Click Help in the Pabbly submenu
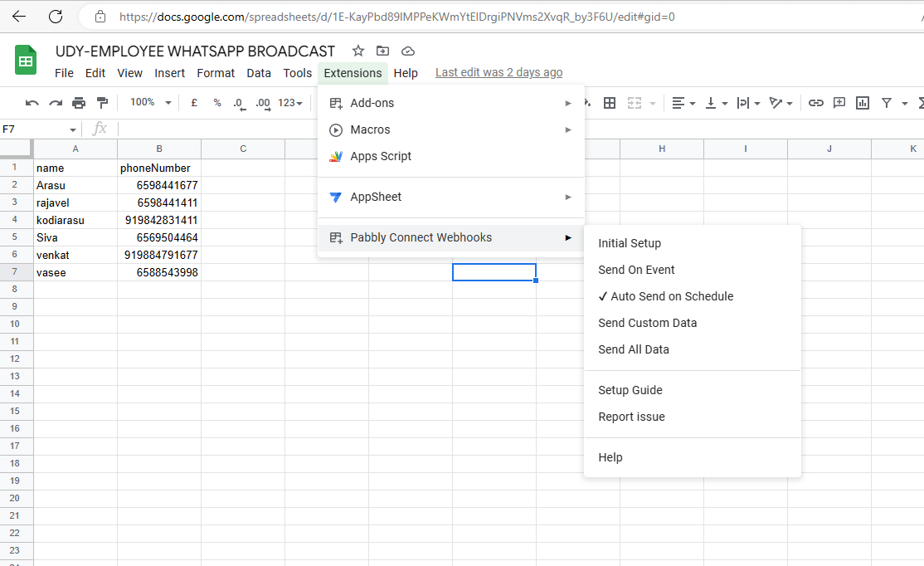 [x=693, y=457]
